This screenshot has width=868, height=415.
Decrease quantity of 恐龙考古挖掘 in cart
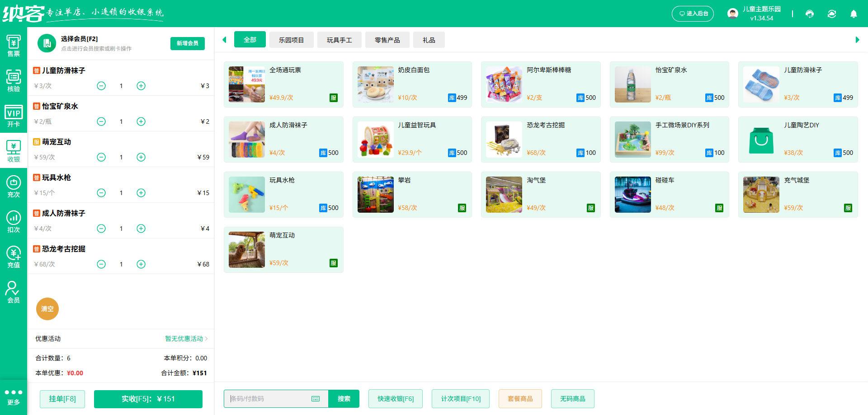tap(101, 264)
